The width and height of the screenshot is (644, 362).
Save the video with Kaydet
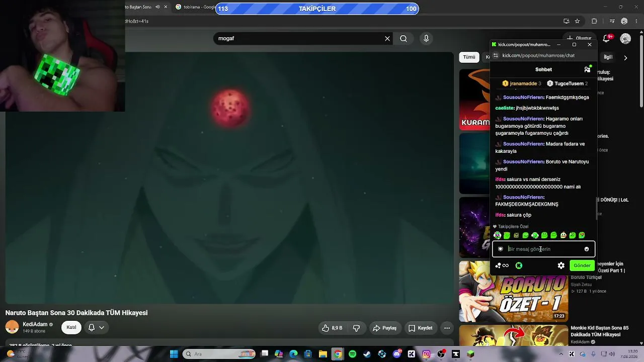click(420, 328)
